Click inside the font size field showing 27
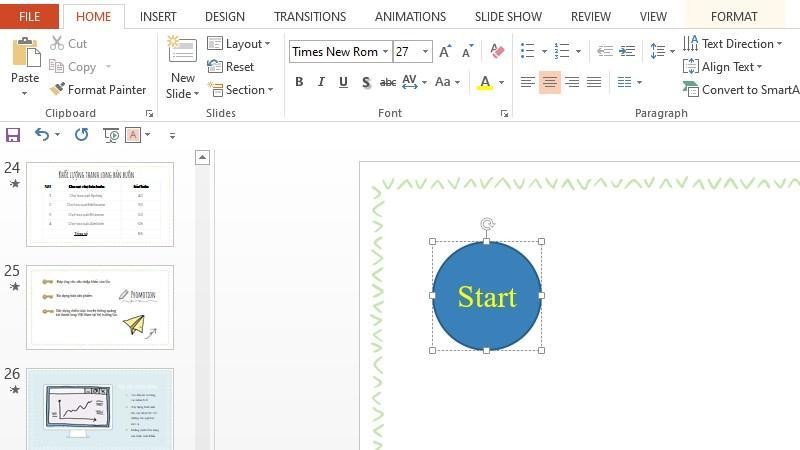Viewport: 800px width, 450px height. (407, 52)
